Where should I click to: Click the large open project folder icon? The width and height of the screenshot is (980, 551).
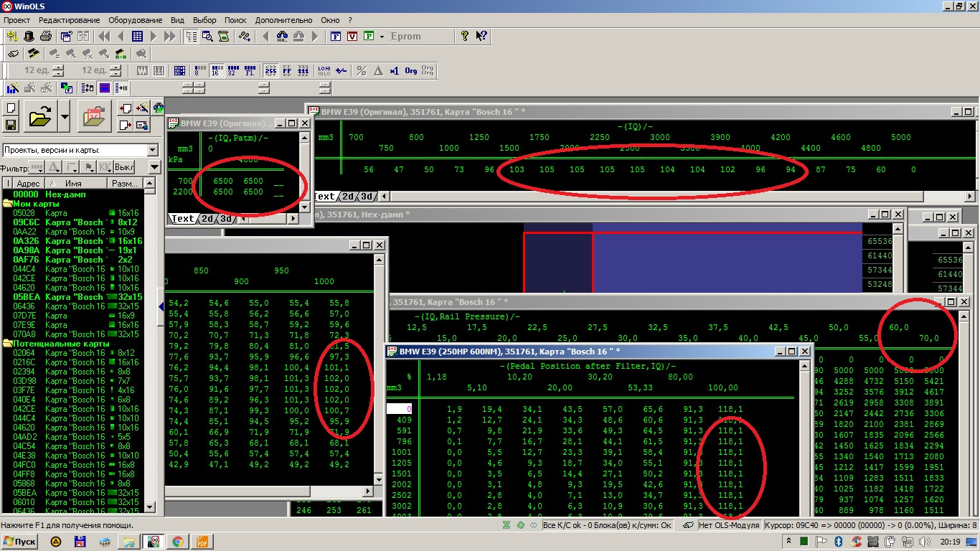pos(42,116)
